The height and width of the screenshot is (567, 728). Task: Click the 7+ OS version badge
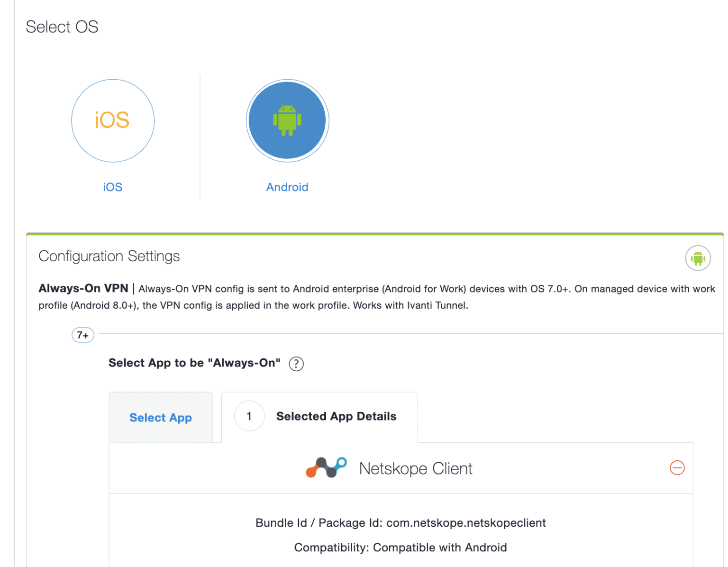pos(82,335)
